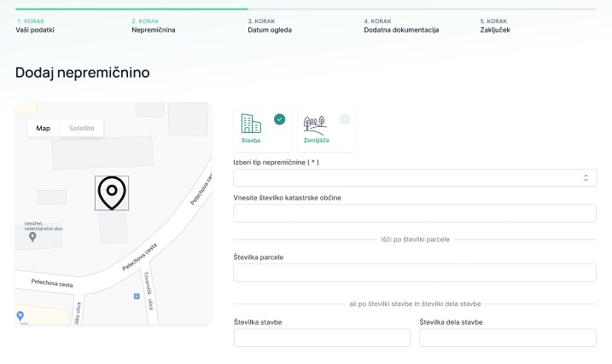Click the katastrske občine number input field
The height and width of the screenshot is (364, 612).
[x=414, y=213]
